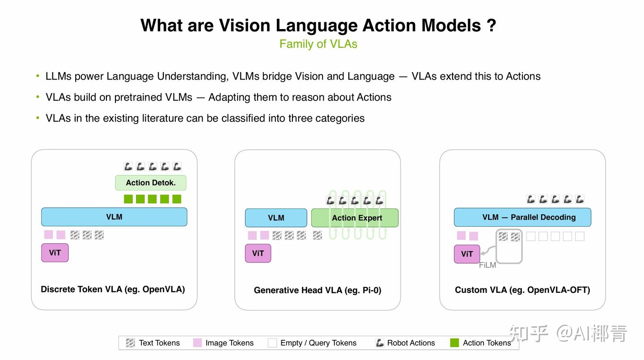Click the ViT block in Discrete Token VLA
The image size is (644, 360).
pyautogui.click(x=55, y=253)
